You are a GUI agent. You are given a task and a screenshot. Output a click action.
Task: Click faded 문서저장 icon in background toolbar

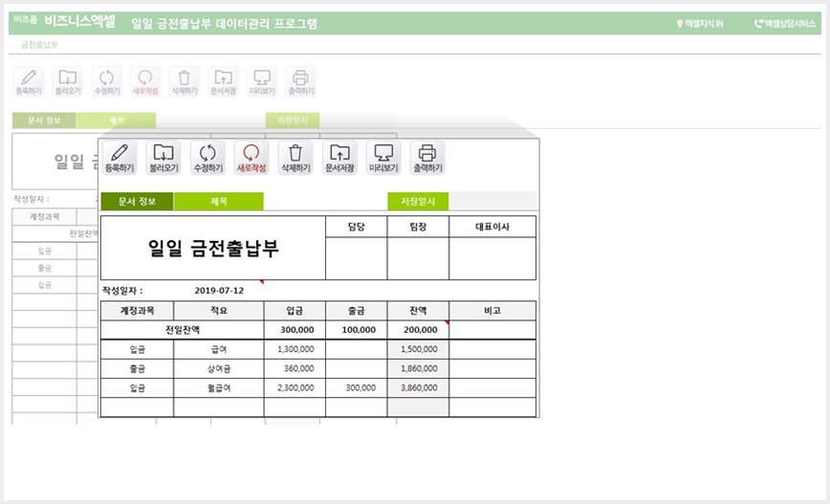pos(224,81)
